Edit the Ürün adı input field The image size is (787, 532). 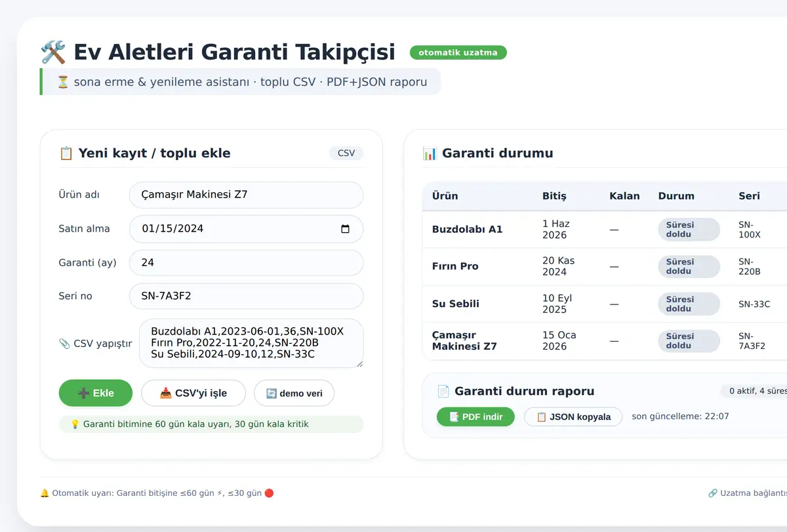point(247,195)
